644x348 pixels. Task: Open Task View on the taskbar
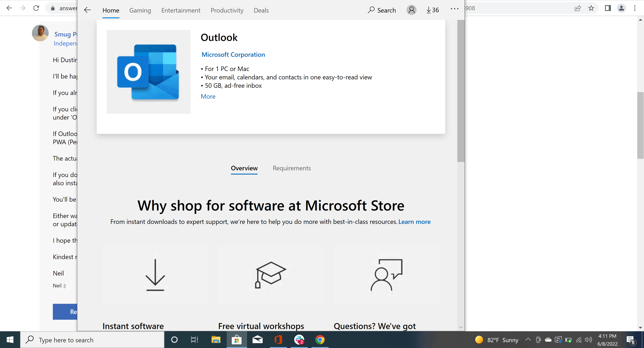195,340
